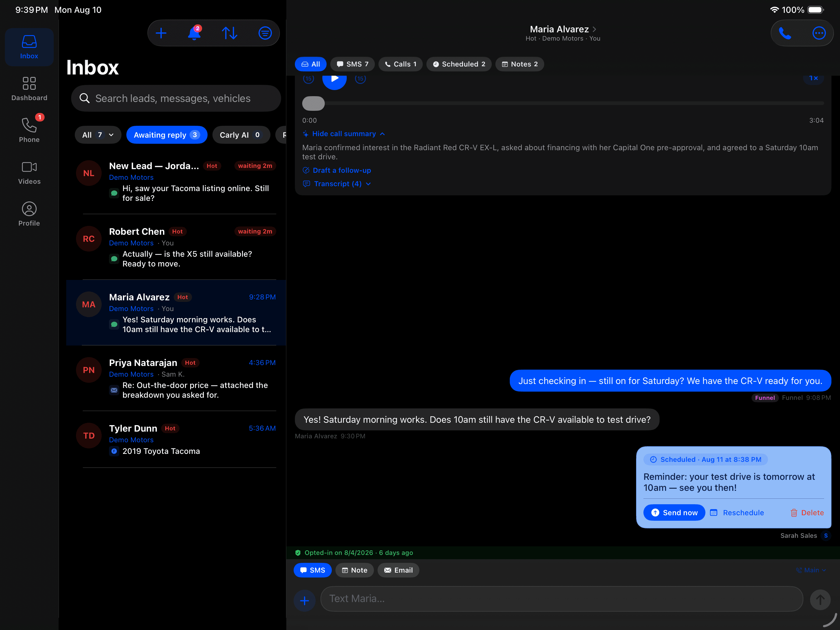Reschedule the scheduled reminder
Viewport: 840px width, 630px height.
737,513
